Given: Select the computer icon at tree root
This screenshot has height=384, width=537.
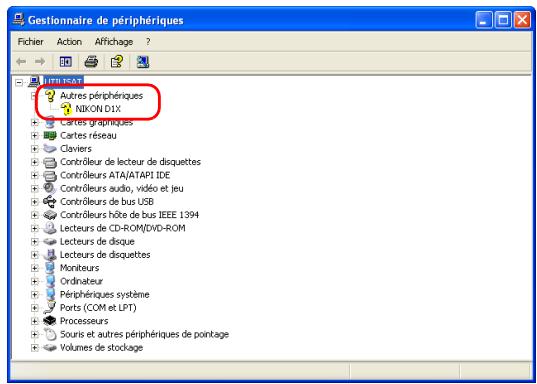Looking at the screenshot, I should click(x=34, y=82).
